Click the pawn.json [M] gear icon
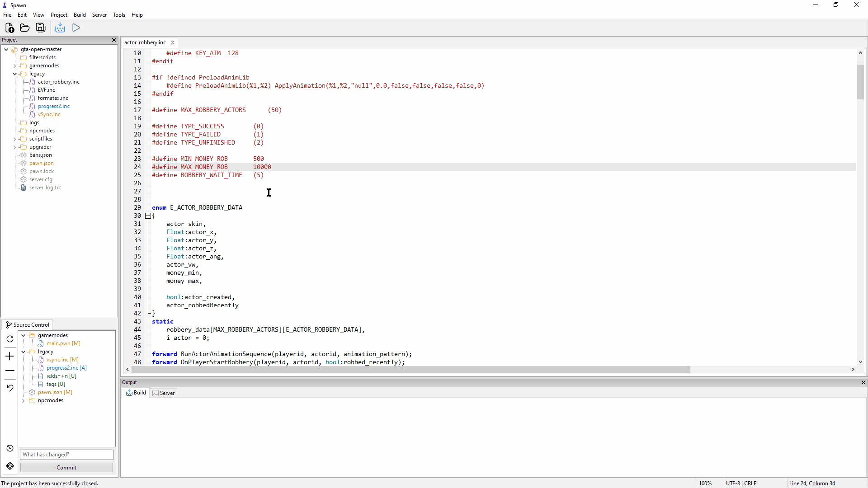This screenshot has height=488, width=868. coord(32,392)
